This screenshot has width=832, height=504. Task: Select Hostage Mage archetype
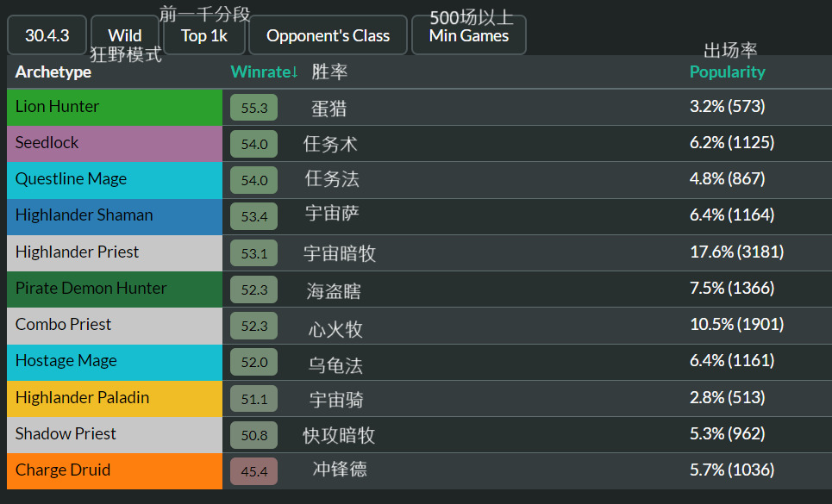pos(115,362)
